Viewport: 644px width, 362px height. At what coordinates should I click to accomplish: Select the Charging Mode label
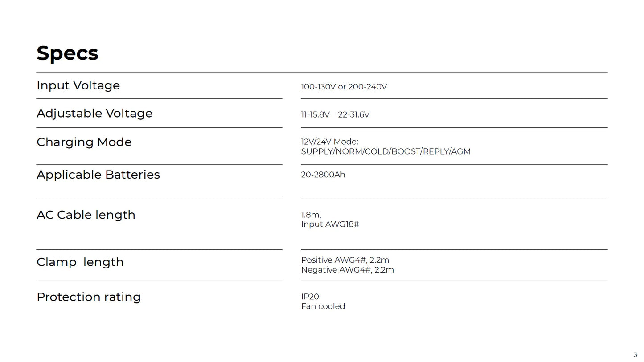(84, 142)
